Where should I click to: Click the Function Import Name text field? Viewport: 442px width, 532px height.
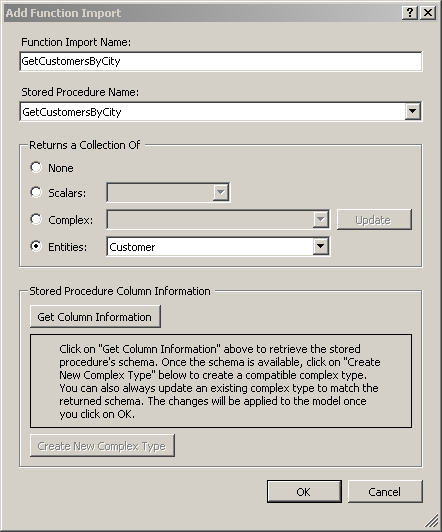(x=221, y=61)
